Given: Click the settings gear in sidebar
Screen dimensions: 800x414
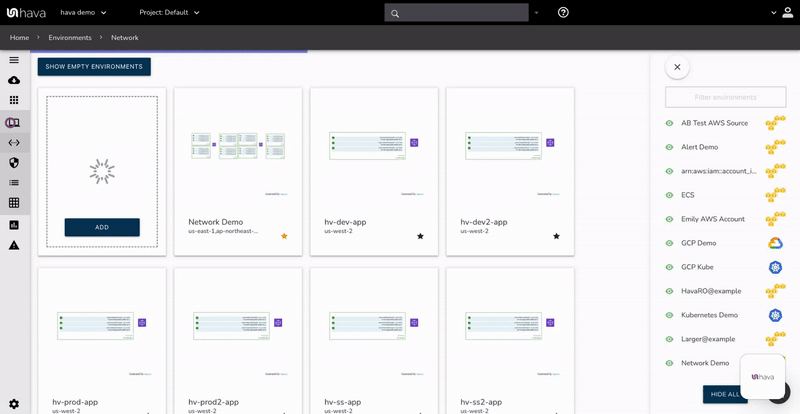Looking at the screenshot, I should pos(14,403).
